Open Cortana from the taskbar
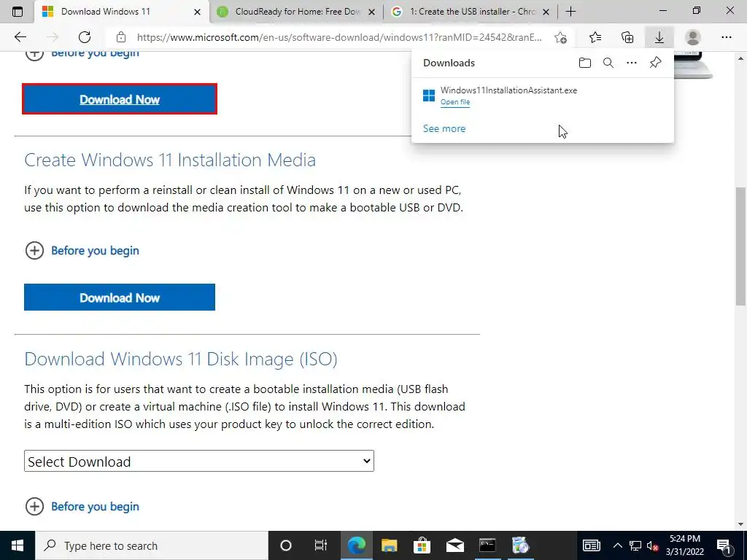Viewport: 747px width, 560px height. (286, 545)
